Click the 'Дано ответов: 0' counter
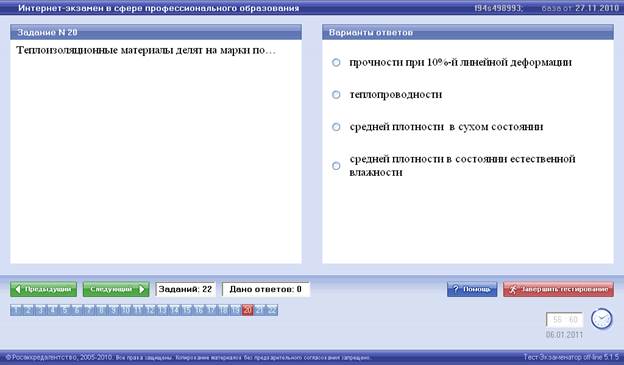Viewport: 624px width, 365px height. coord(265,289)
